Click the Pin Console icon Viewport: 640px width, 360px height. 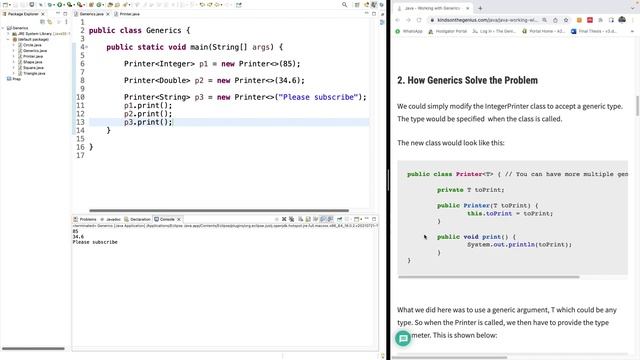[340, 219]
